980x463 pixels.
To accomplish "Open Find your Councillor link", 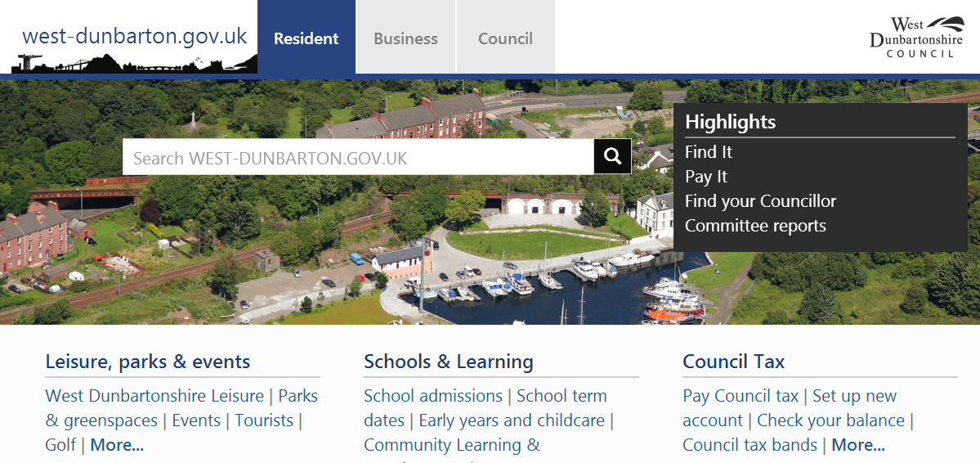I will [760, 201].
